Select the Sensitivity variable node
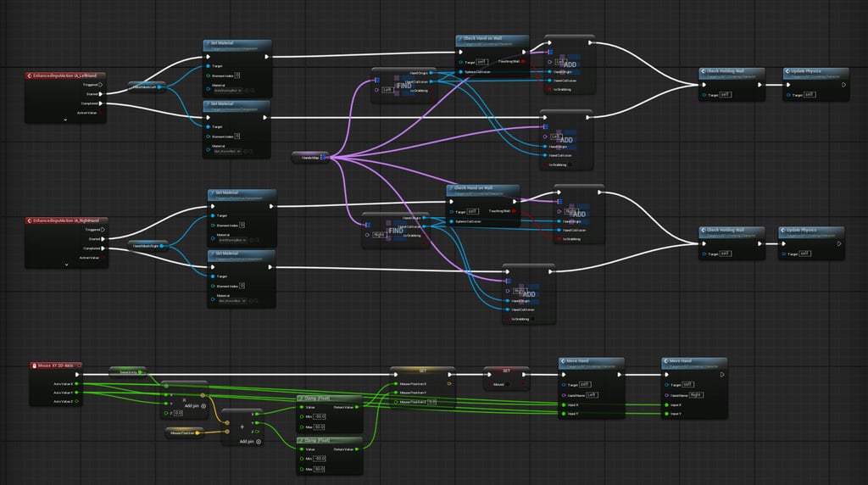 [128, 372]
